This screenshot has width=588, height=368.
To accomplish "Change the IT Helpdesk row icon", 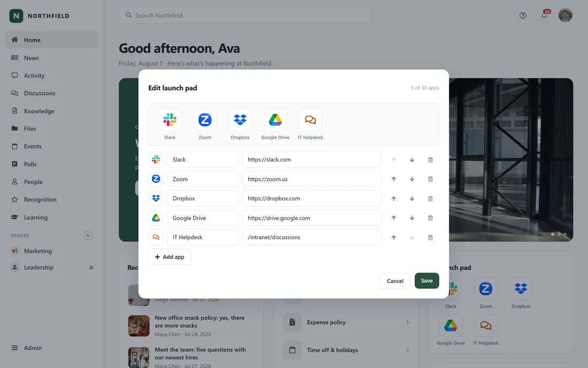I will pyautogui.click(x=156, y=237).
